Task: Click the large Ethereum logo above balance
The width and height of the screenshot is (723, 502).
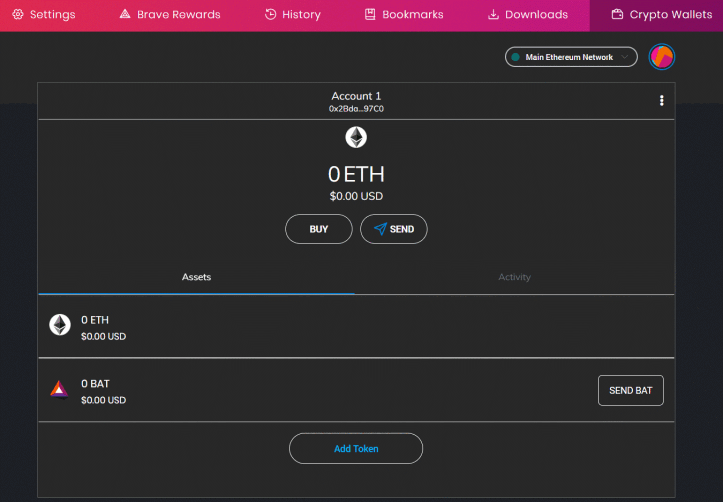Action: point(356,137)
